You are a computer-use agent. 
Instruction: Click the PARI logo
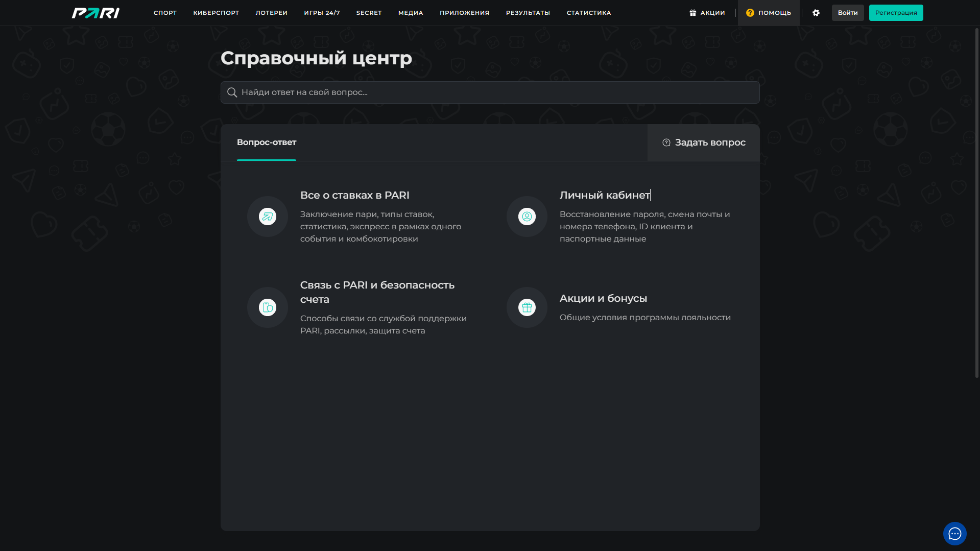pos(95,13)
